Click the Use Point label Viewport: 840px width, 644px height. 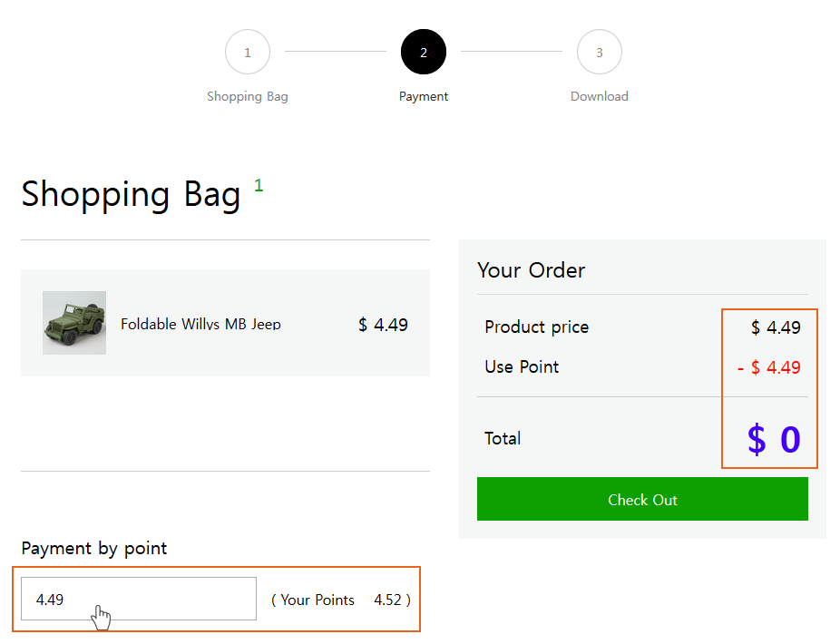(522, 367)
